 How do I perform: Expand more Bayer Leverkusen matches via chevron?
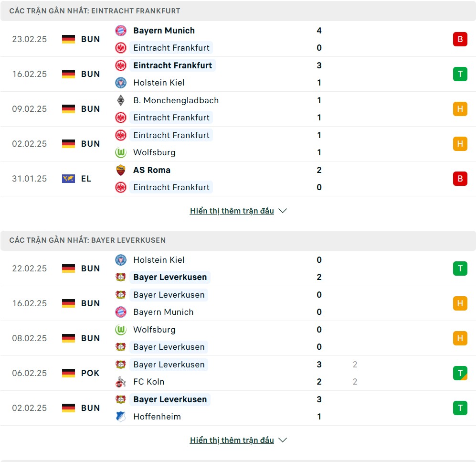[x=283, y=440]
